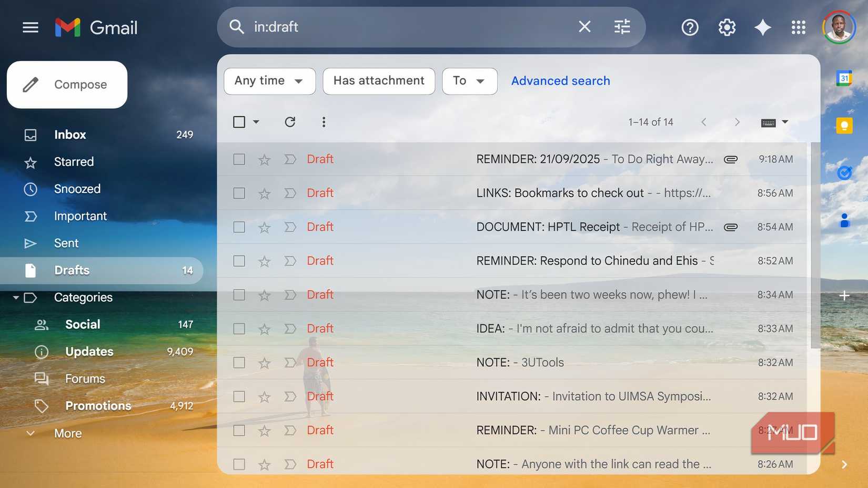Open the main menu hamburger icon
Viewport: 868px width, 488px height.
[x=31, y=27]
